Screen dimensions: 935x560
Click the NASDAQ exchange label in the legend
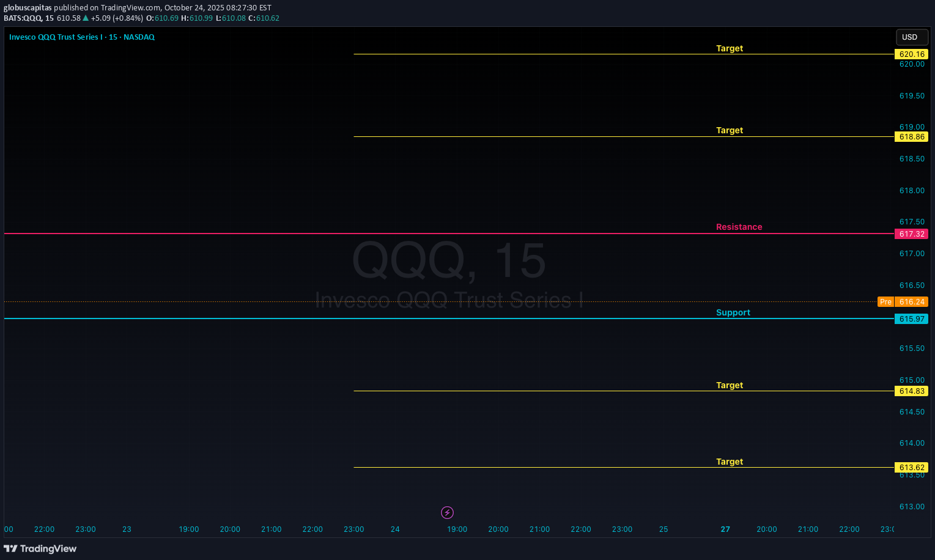(x=139, y=37)
